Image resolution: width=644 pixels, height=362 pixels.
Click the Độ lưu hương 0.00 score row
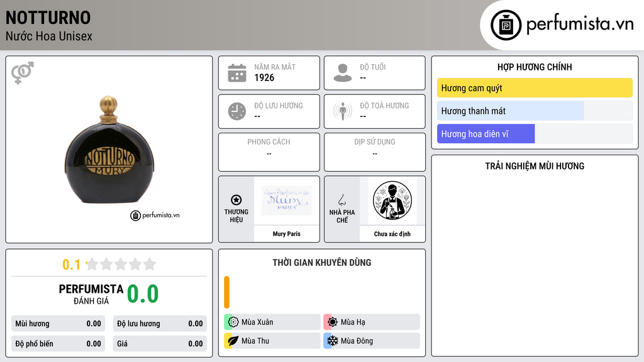[x=160, y=324]
